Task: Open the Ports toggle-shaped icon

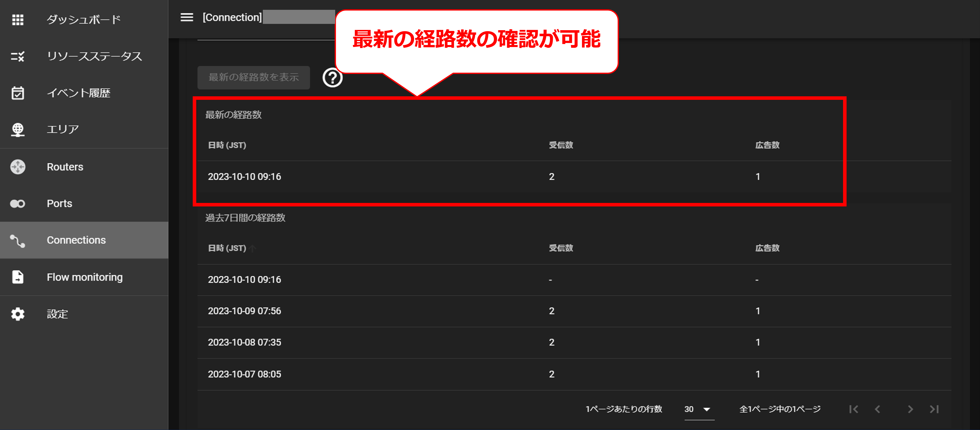Action: pos(18,204)
